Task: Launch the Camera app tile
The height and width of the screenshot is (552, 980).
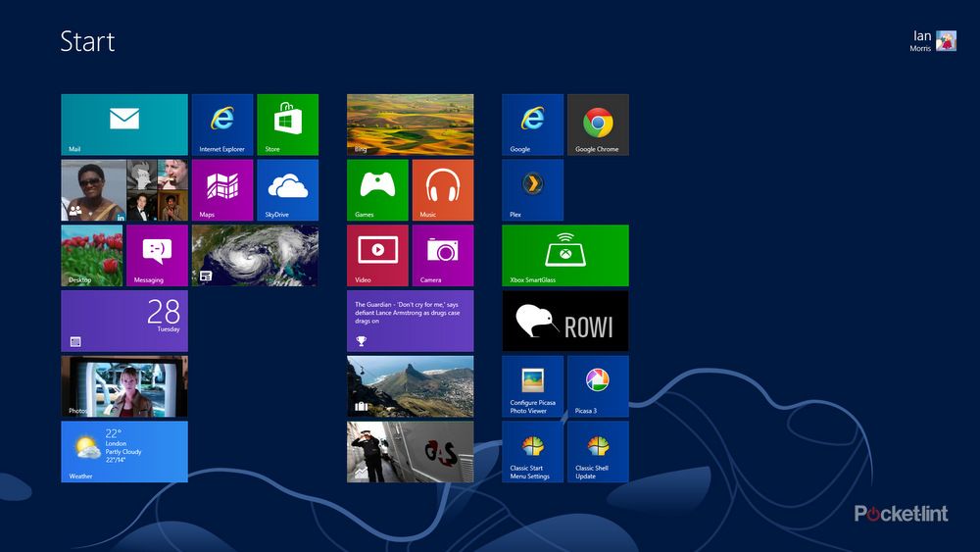Action: [x=442, y=255]
